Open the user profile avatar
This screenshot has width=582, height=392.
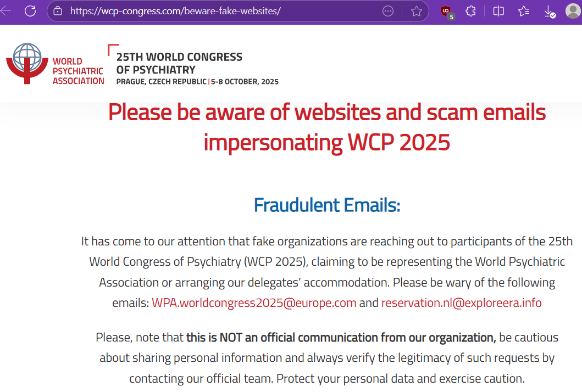coord(573,11)
